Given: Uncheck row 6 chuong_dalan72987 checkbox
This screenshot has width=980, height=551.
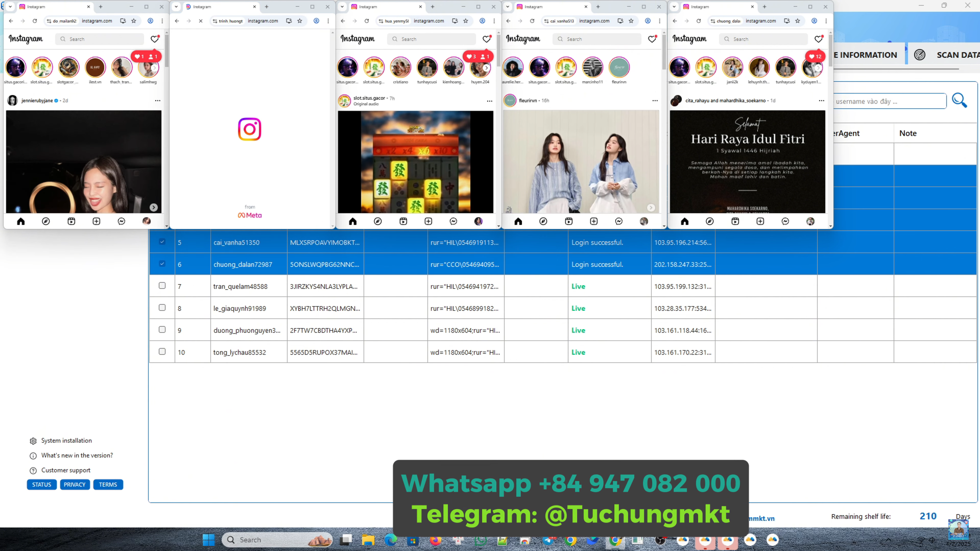Looking at the screenshot, I should point(162,264).
